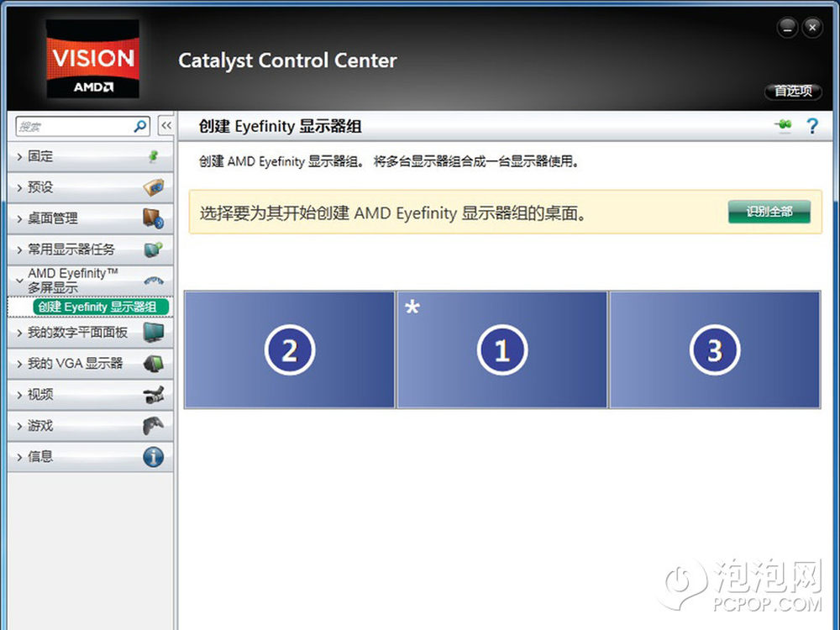Click the 视频 camcorder icon
The image size is (840, 630).
(x=154, y=395)
